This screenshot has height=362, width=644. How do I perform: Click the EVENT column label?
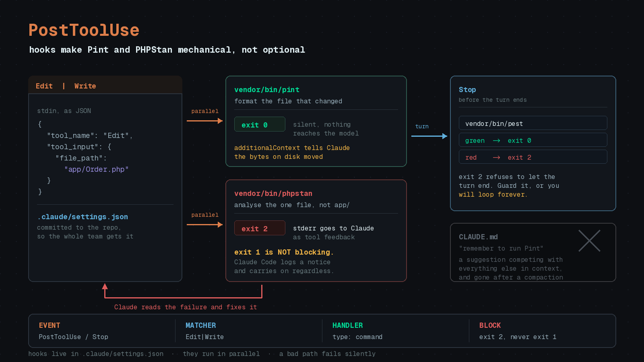50,326
